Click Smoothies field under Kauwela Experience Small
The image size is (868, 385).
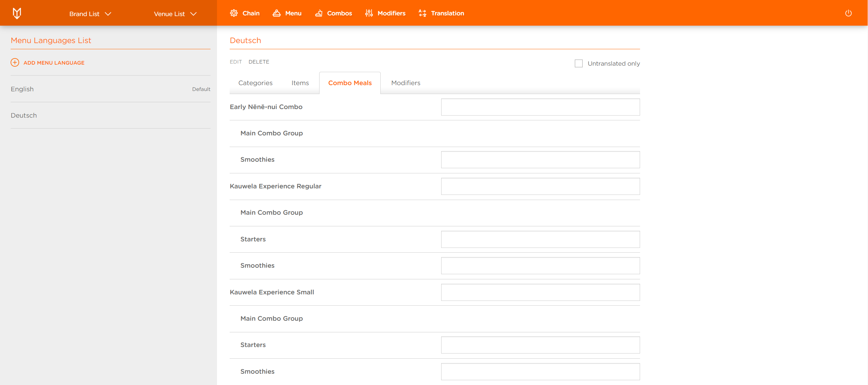[x=540, y=372]
